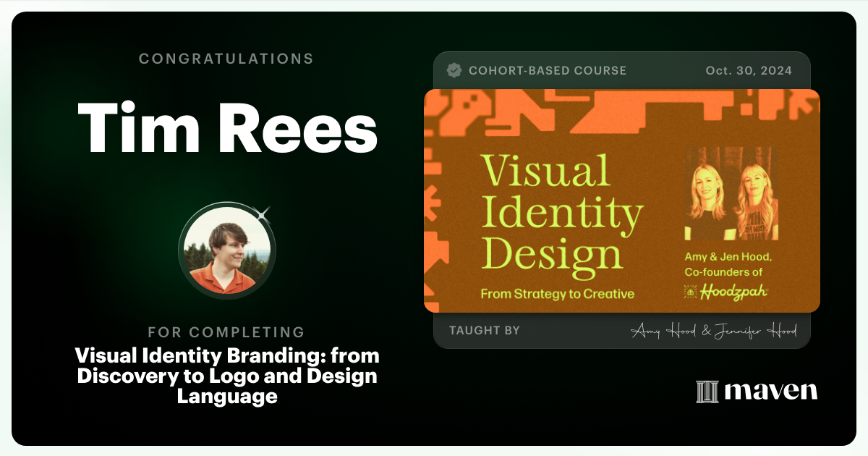Screen dimensions: 868x456
Task: Select the maven wordmark in the bottom corner
Action: point(770,392)
